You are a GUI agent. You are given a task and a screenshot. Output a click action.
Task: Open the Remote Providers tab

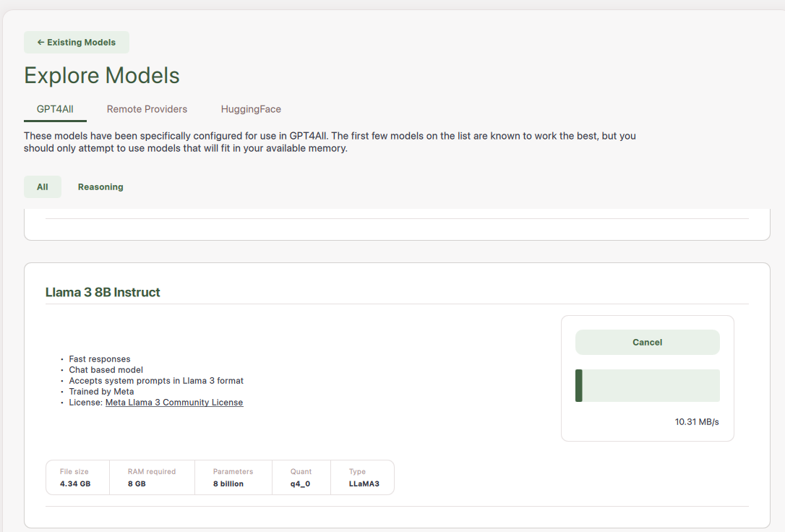click(x=147, y=109)
